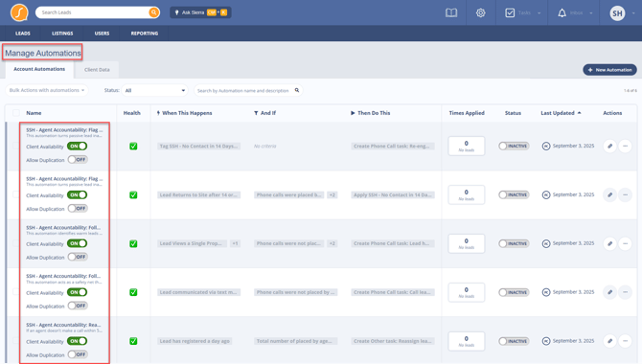Open the knowledge base book icon
This screenshot has width=642, height=364.
coord(451,12)
